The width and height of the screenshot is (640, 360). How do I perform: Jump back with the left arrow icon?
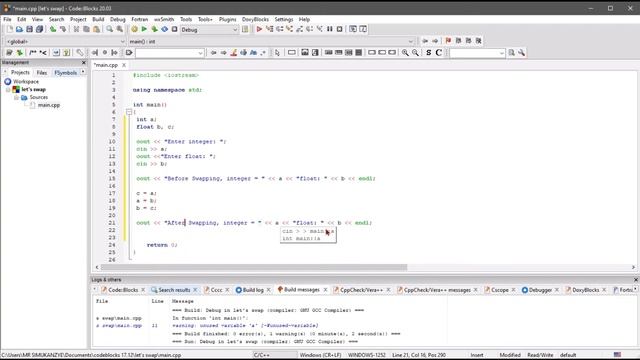(425, 41)
